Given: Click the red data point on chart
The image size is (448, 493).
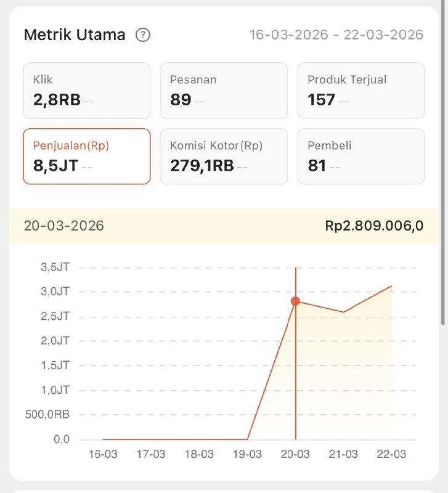Looking at the screenshot, I should [296, 301].
